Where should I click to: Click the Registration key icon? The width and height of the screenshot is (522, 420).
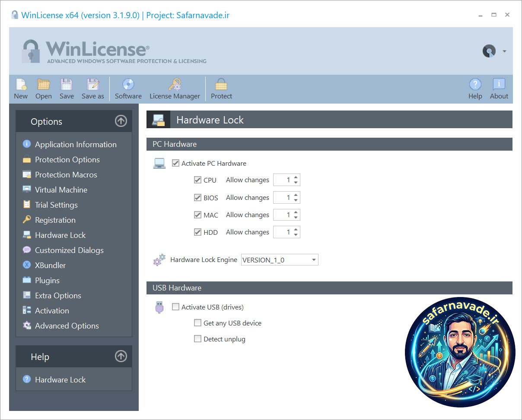click(27, 220)
